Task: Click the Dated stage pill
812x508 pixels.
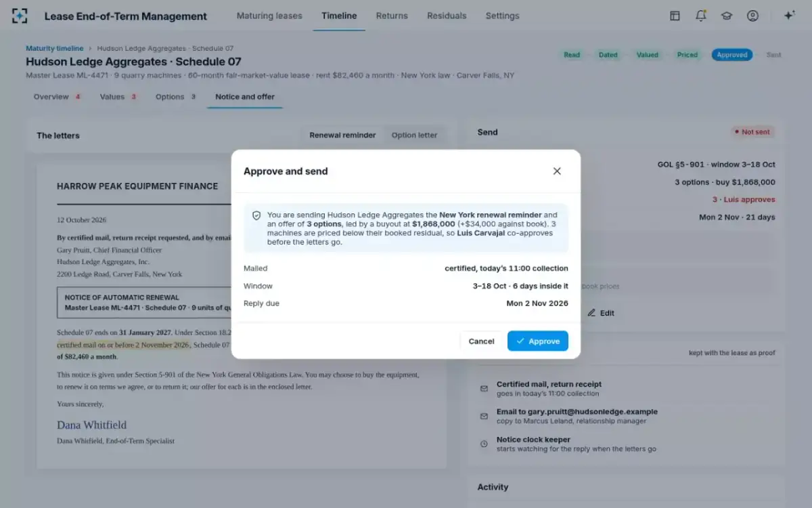Action: pyautogui.click(x=608, y=55)
